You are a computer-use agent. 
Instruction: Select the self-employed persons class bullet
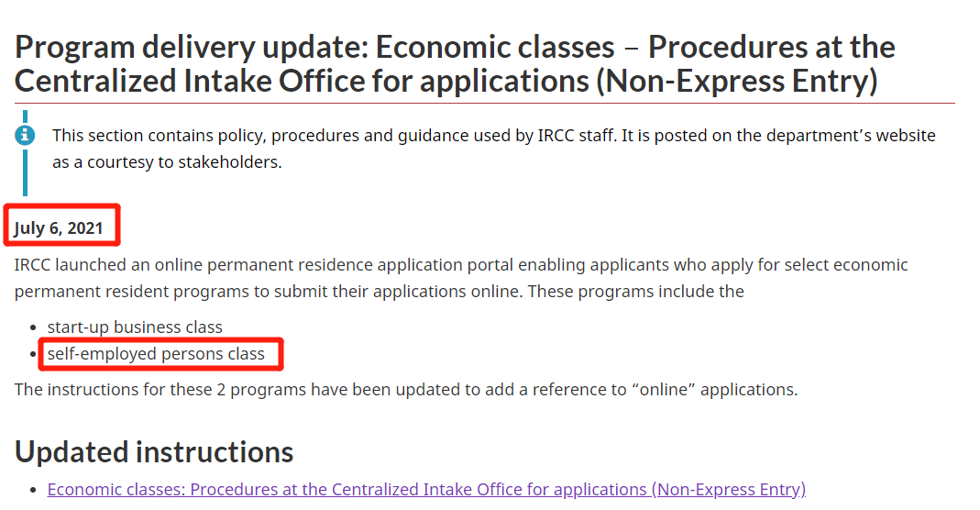coord(156,354)
